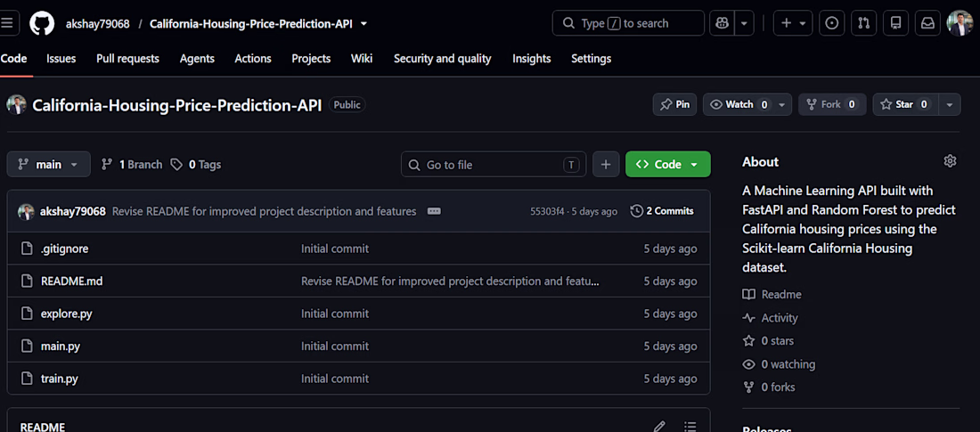Switch to the Insights tab
The height and width of the screenshot is (432, 980).
532,59
